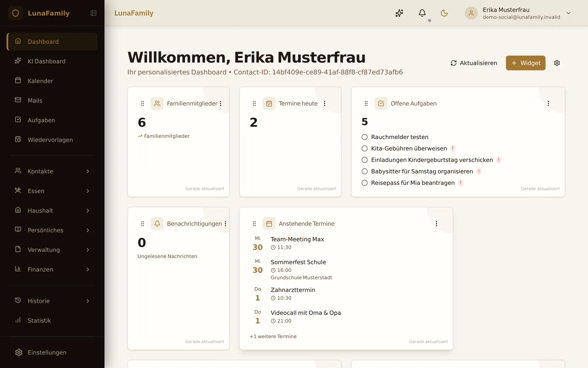Go to KI Dashboard in sidebar
The width and height of the screenshot is (588, 368).
52,61
